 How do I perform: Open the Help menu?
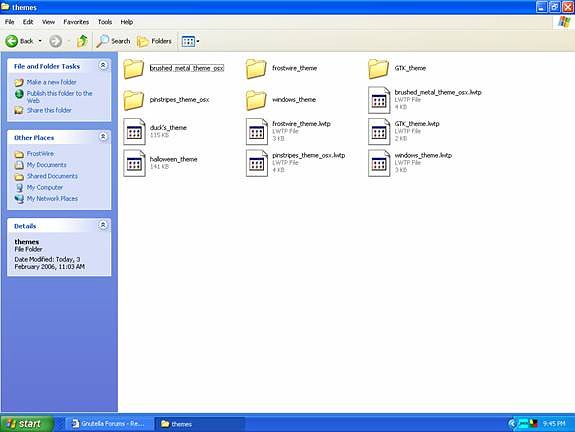coord(127,22)
